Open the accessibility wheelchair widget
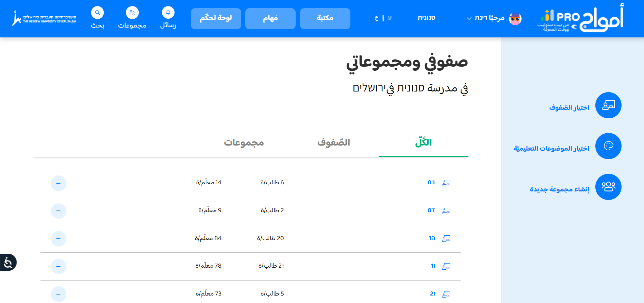Image resolution: width=644 pixels, height=303 pixels. tap(8, 263)
